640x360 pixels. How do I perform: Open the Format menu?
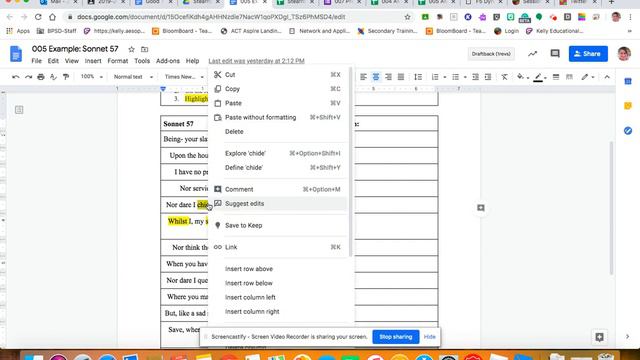(118, 61)
